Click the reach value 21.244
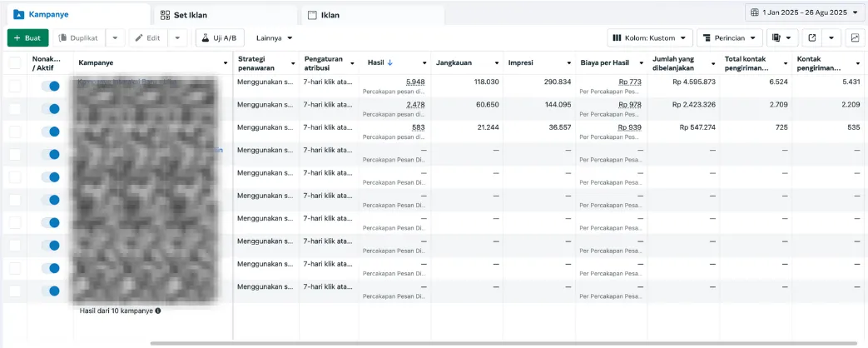868x348 pixels. 489,127
